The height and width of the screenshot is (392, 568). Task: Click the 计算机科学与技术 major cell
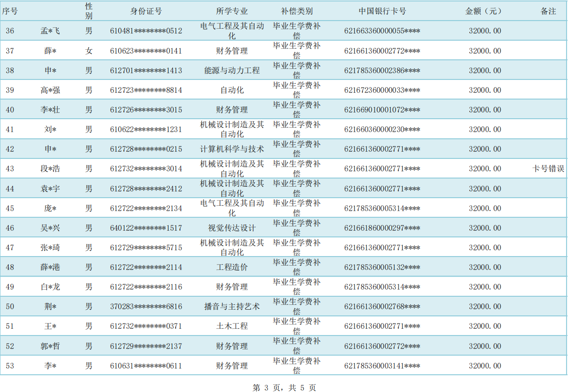click(x=232, y=149)
